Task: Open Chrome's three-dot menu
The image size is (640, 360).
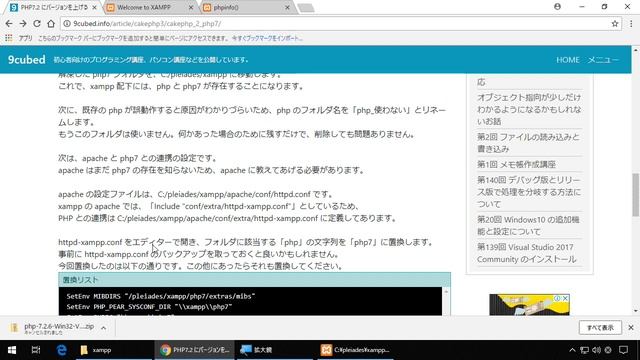Action: point(631,24)
